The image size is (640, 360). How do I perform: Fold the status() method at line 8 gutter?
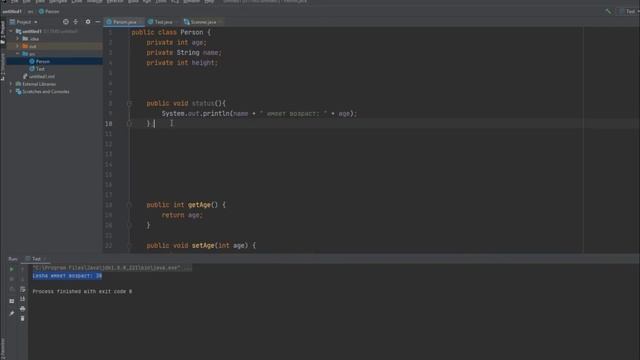[x=129, y=104]
